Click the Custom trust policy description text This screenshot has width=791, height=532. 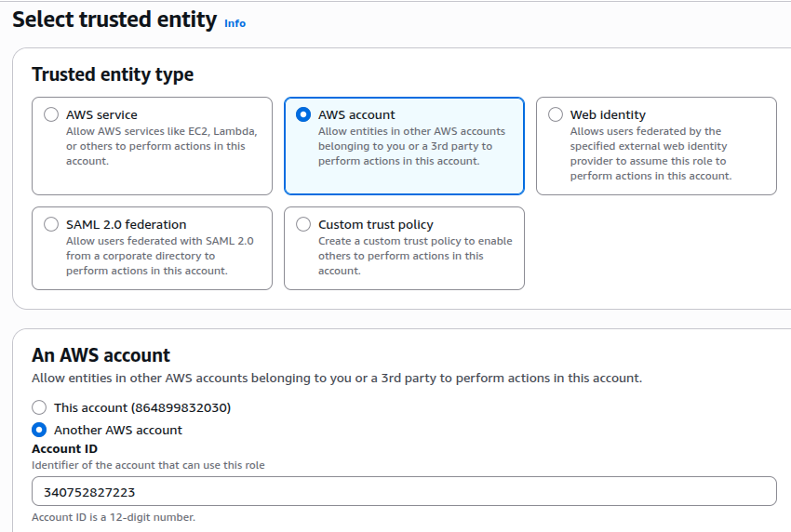[x=415, y=256]
